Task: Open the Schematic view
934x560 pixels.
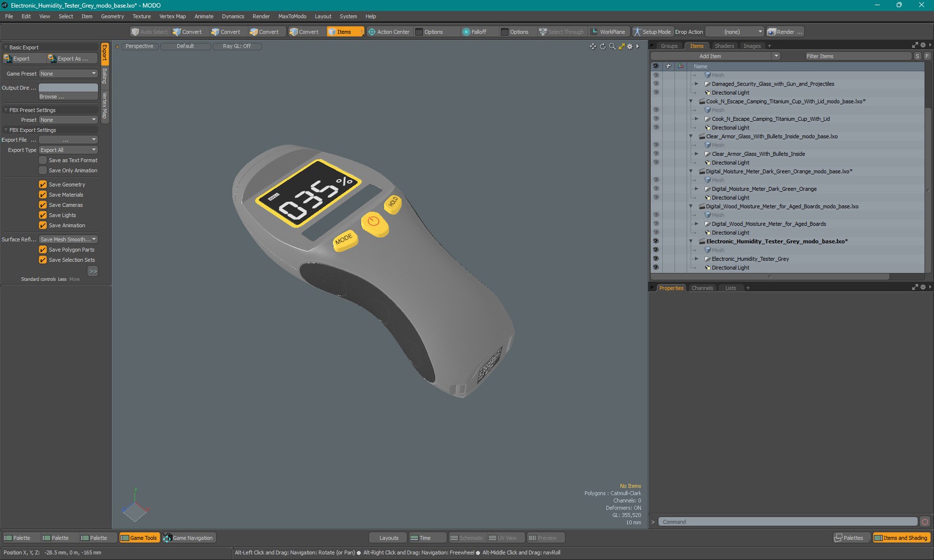Action: [x=466, y=538]
